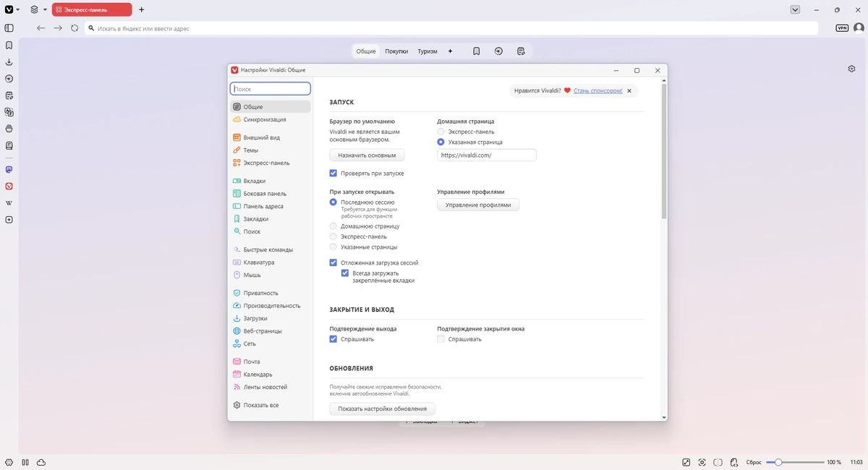Viewport: 868px width, 470px height.
Task: Click 'Показать настройки обновления' button
Action: tap(383, 409)
